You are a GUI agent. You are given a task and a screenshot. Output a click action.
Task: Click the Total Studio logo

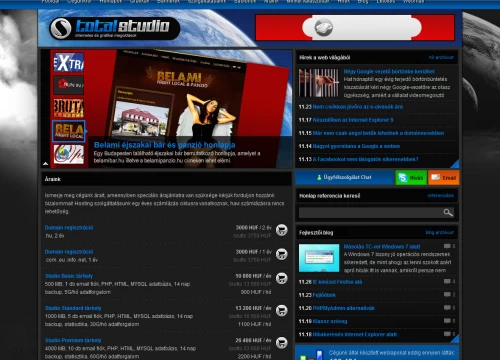click(x=114, y=28)
